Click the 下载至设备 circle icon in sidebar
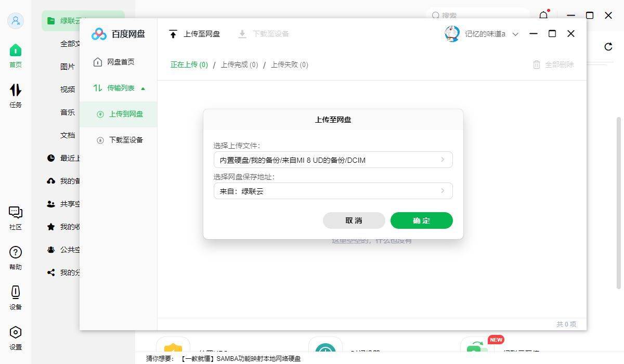The image size is (624, 364). [100, 140]
